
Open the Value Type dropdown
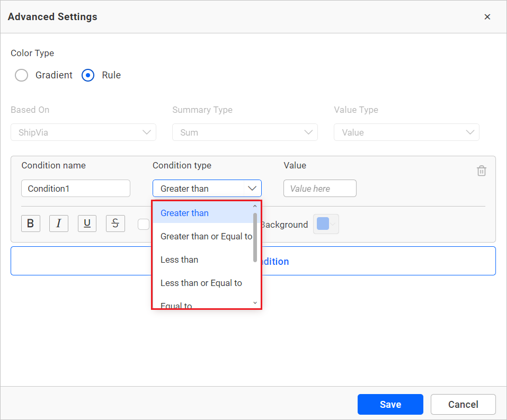tap(406, 132)
